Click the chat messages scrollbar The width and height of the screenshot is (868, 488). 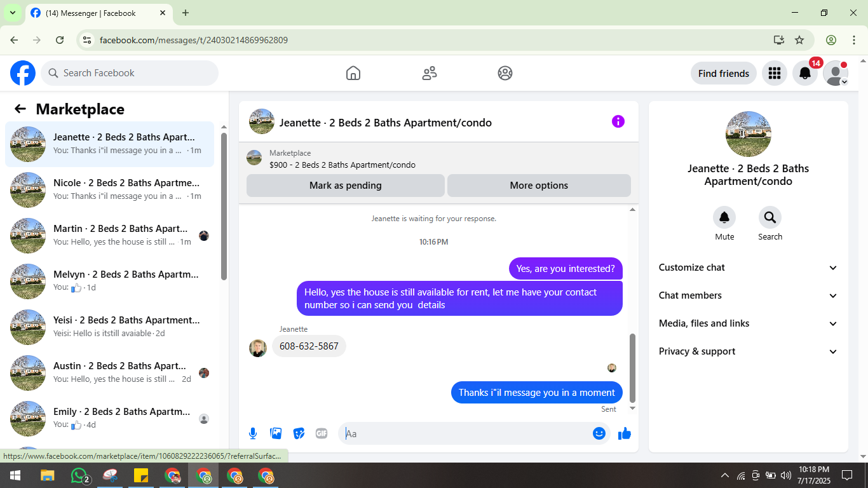click(x=632, y=367)
